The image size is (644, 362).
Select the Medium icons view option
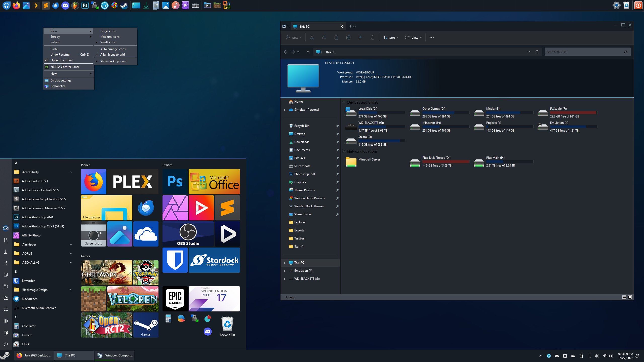[x=115, y=37]
